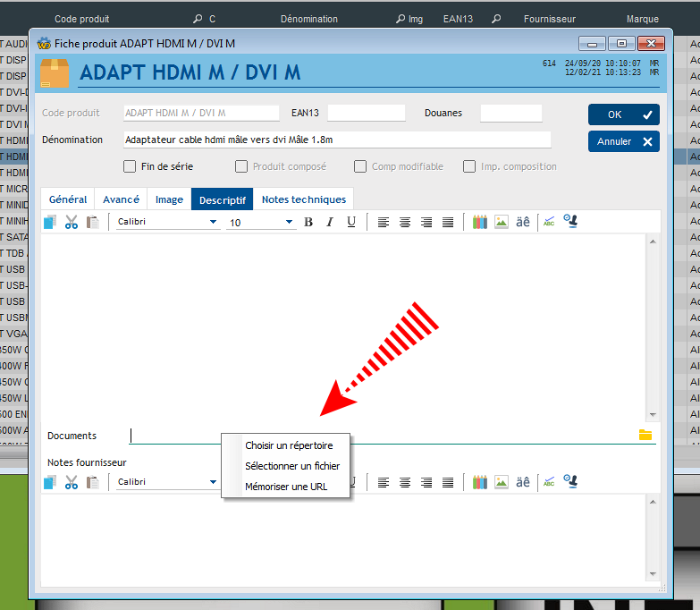The height and width of the screenshot is (610, 700).
Task: Toggle bold formatting in Descriptif toolbar
Action: (308, 222)
